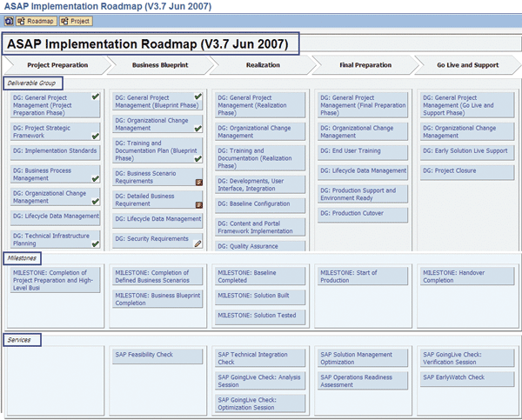
Task: Open DG: Quality Assurance
Action: tap(260, 246)
